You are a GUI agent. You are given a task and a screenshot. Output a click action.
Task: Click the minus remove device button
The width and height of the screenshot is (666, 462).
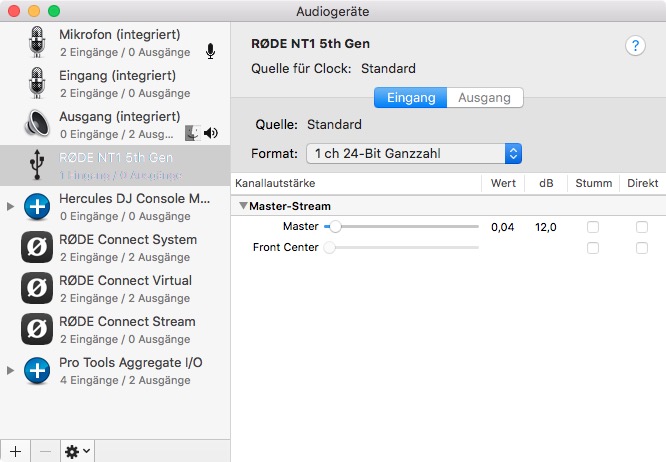coord(45,451)
